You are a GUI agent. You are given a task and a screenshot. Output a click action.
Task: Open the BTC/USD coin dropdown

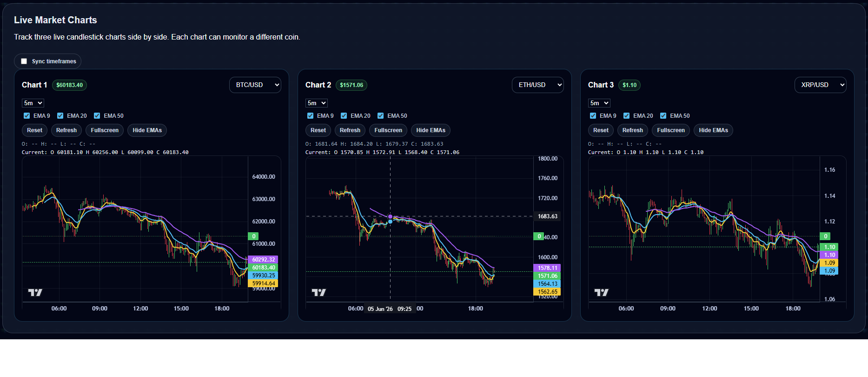(255, 85)
